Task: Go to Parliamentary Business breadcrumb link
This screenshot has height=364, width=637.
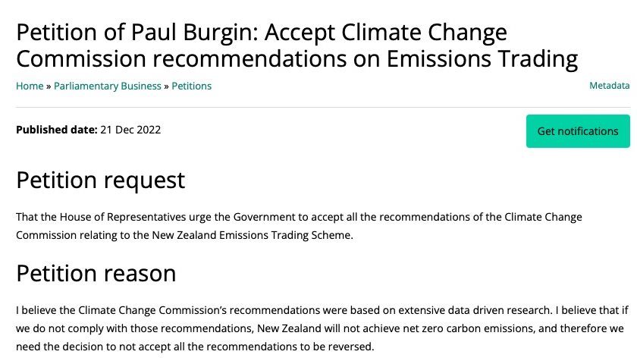Action: [x=108, y=86]
